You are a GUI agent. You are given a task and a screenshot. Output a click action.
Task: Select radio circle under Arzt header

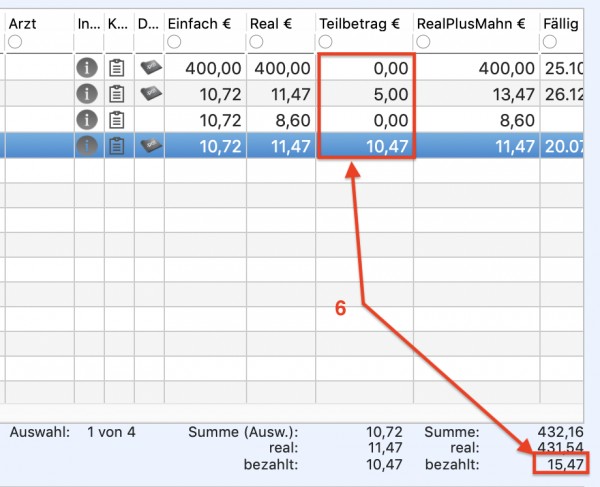(15, 42)
